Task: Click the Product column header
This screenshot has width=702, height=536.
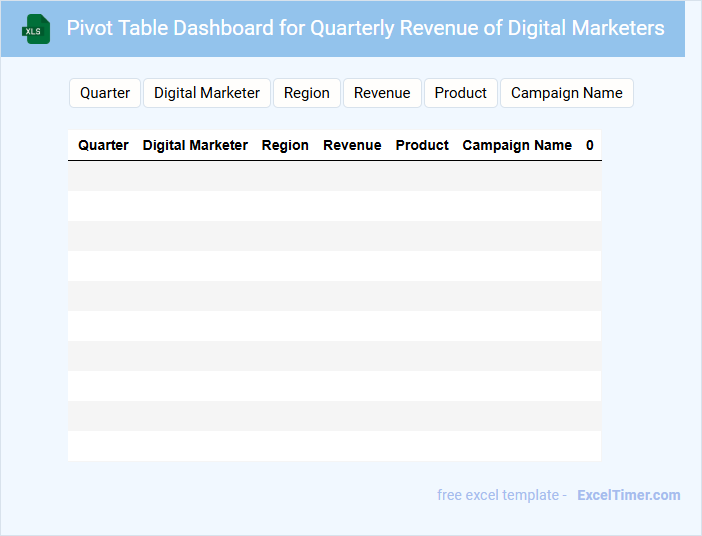Action: pos(422,145)
